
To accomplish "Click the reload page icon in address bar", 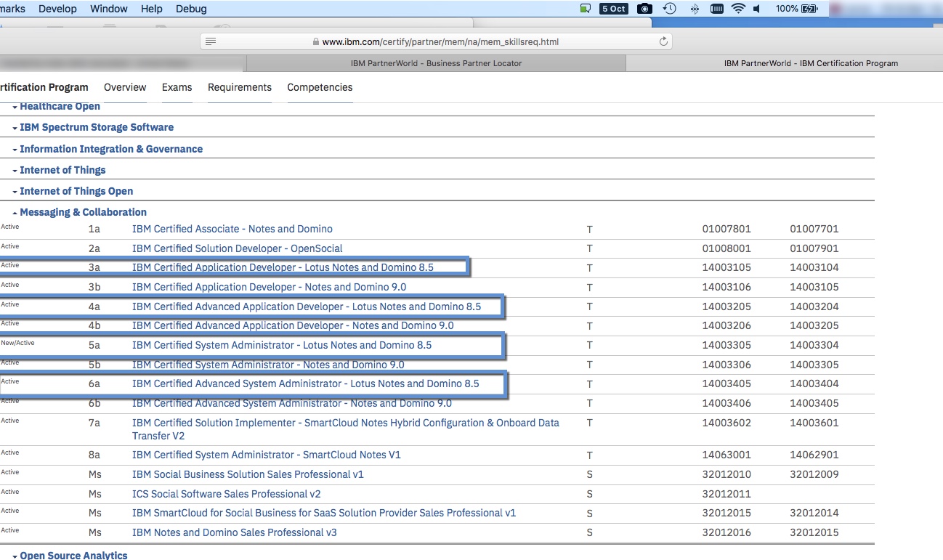I will pyautogui.click(x=663, y=42).
